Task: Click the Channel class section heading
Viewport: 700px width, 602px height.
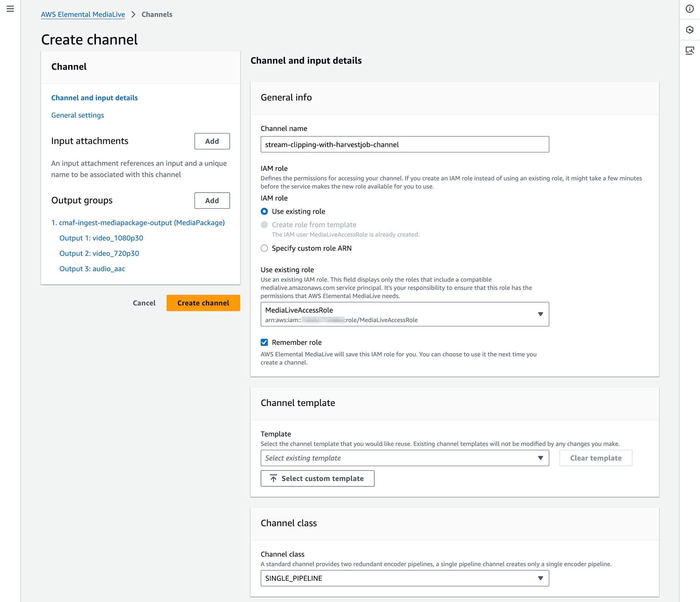Action: (289, 523)
